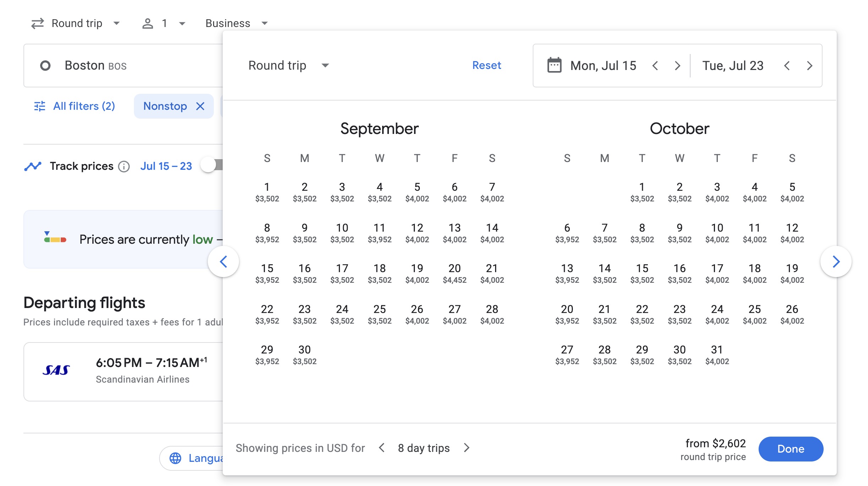Switch to next trip length after 8 day trips
868x486 pixels.
click(466, 448)
